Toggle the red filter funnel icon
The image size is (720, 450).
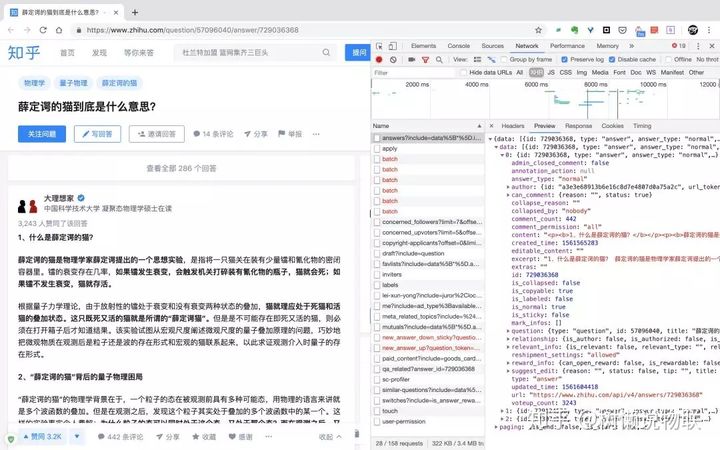(x=425, y=59)
